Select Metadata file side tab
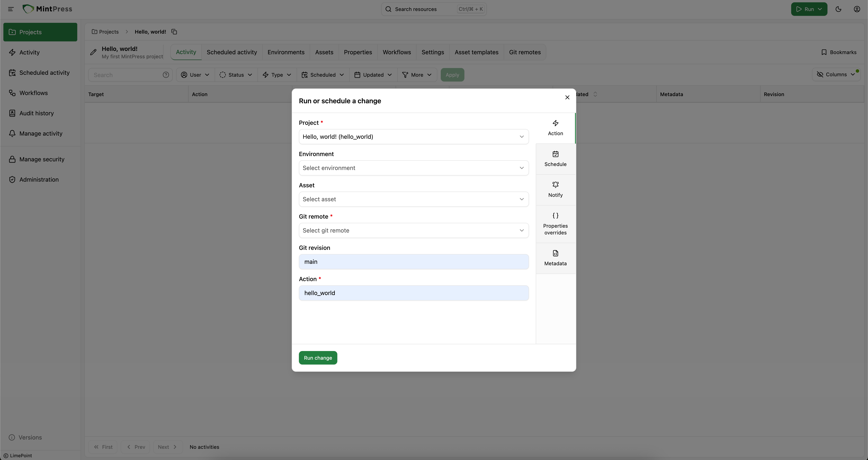The height and width of the screenshot is (460, 868). coord(555,258)
